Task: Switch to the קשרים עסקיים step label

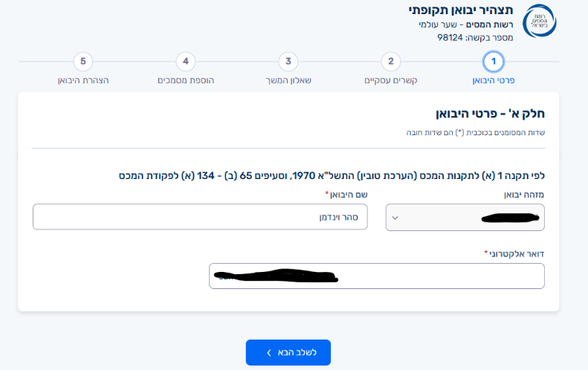Action: (391, 80)
